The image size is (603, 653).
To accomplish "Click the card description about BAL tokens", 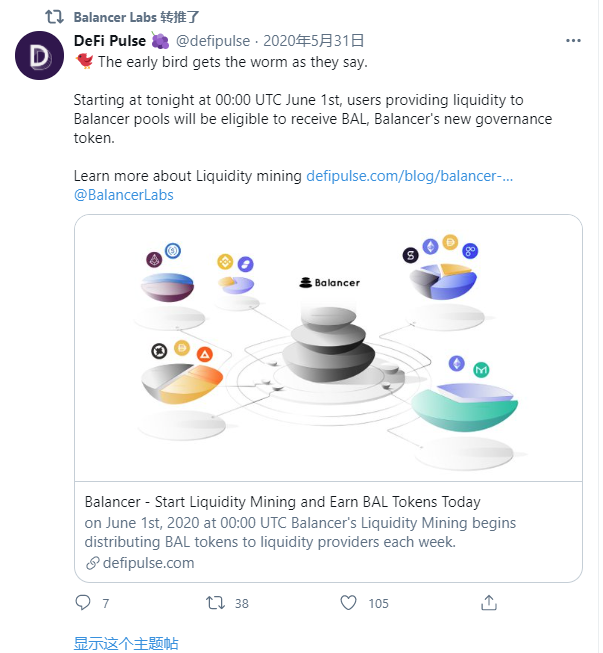I will tap(300, 532).
